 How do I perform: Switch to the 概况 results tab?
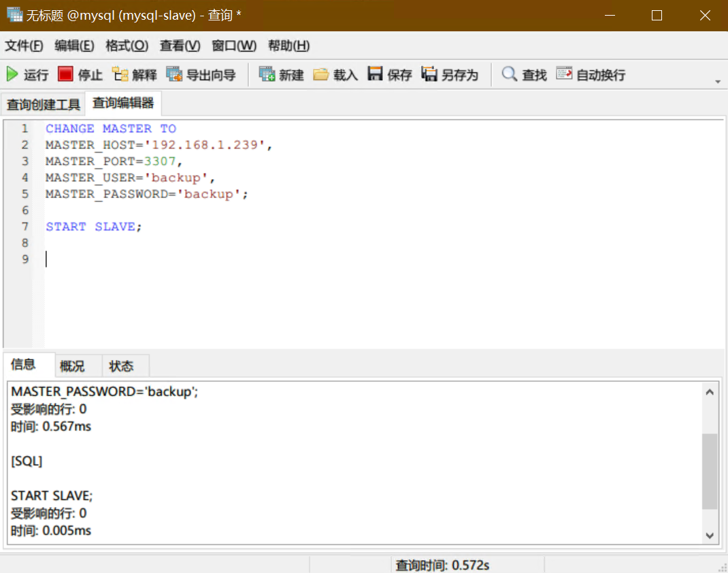point(72,365)
